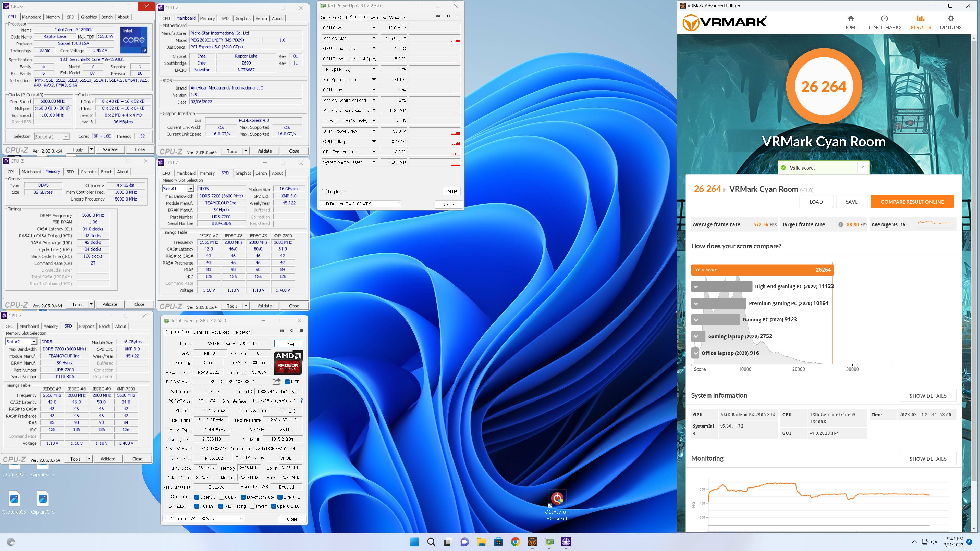Screen dimensions: 980x551
Task: Click question mark next to Valid score
Action: point(862,168)
